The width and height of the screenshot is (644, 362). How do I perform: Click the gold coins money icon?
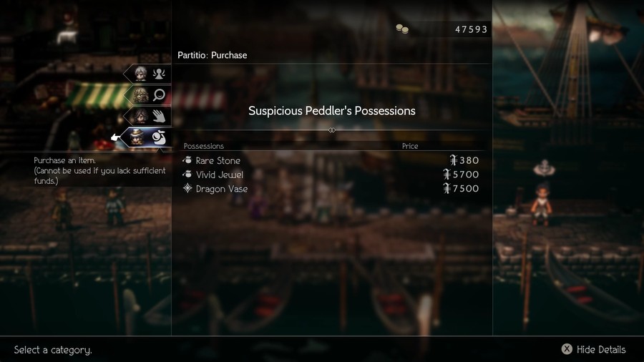coord(402,29)
